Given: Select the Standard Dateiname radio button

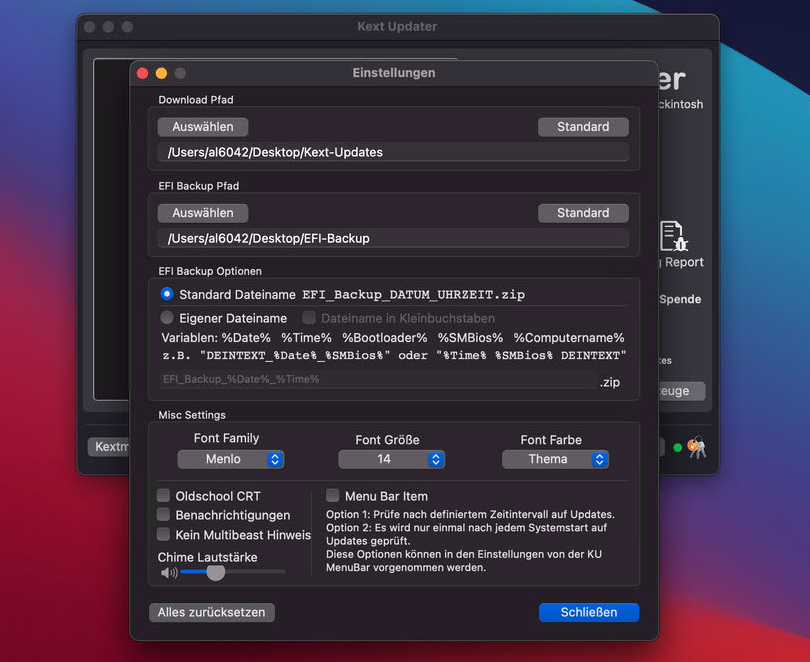Looking at the screenshot, I should [x=167, y=294].
